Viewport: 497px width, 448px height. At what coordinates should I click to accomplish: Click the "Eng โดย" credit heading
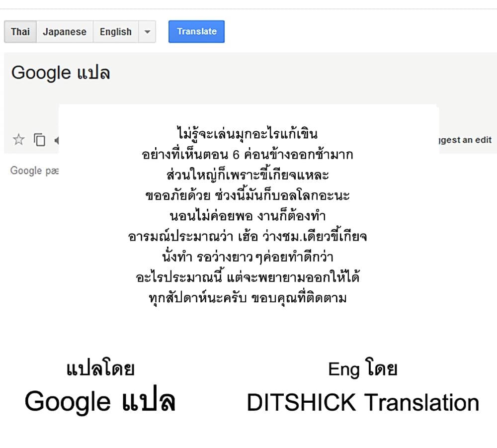362,369
